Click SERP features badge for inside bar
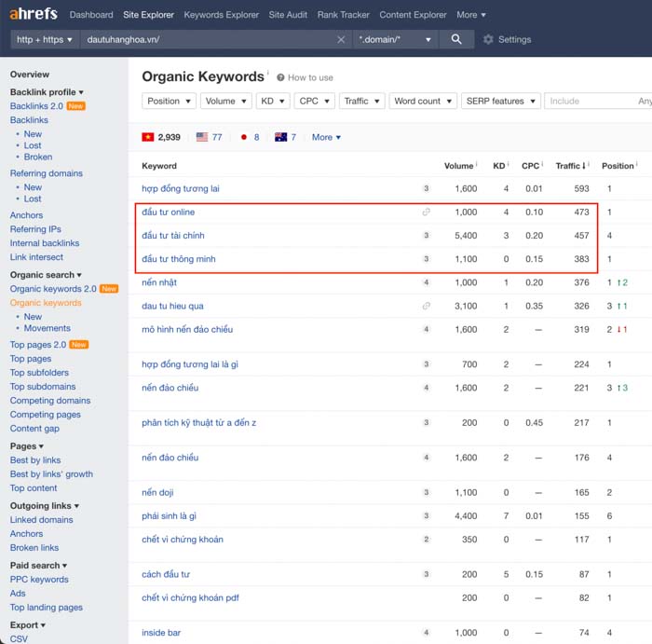This screenshot has width=652, height=644. point(427,633)
